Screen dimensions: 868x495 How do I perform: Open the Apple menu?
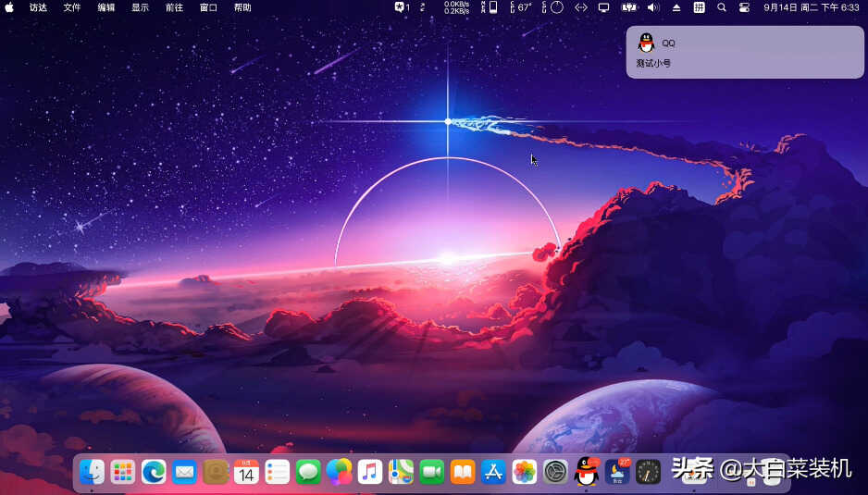[9, 7]
